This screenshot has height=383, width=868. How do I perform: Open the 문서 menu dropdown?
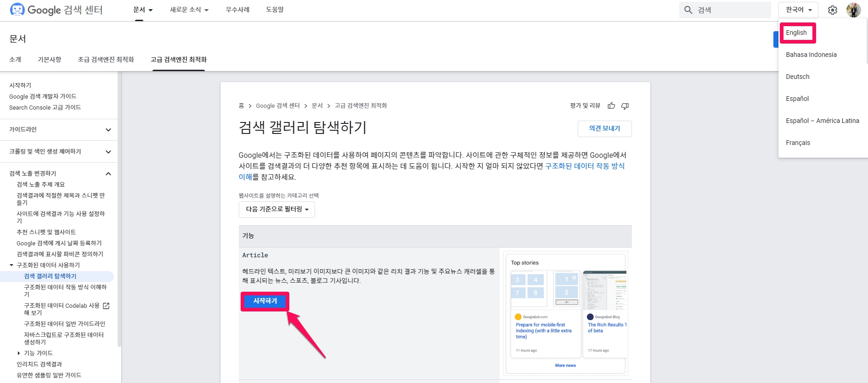[143, 10]
